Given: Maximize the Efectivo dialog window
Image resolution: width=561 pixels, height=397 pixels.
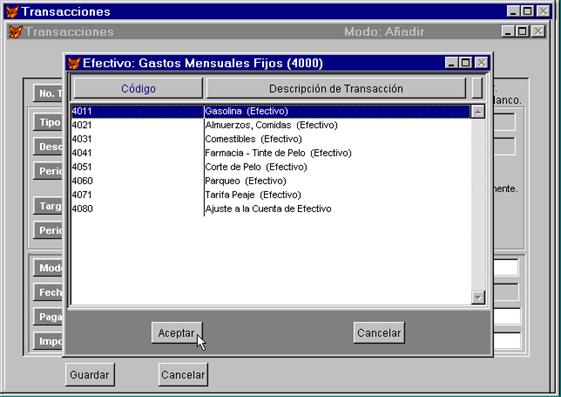Looking at the screenshot, I should [465, 63].
